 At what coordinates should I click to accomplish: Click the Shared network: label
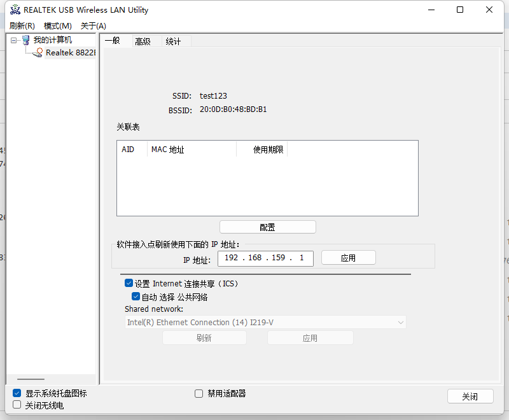154,309
